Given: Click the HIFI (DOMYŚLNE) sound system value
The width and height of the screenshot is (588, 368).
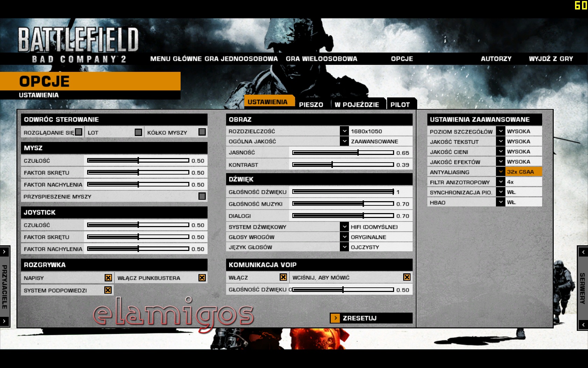Looking at the screenshot, I should point(374,227).
